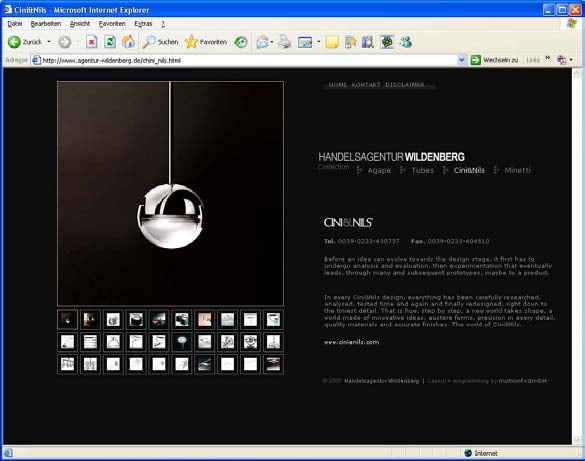Select the Tubes collection link
This screenshot has width=585, height=461.
tap(422, 170)
